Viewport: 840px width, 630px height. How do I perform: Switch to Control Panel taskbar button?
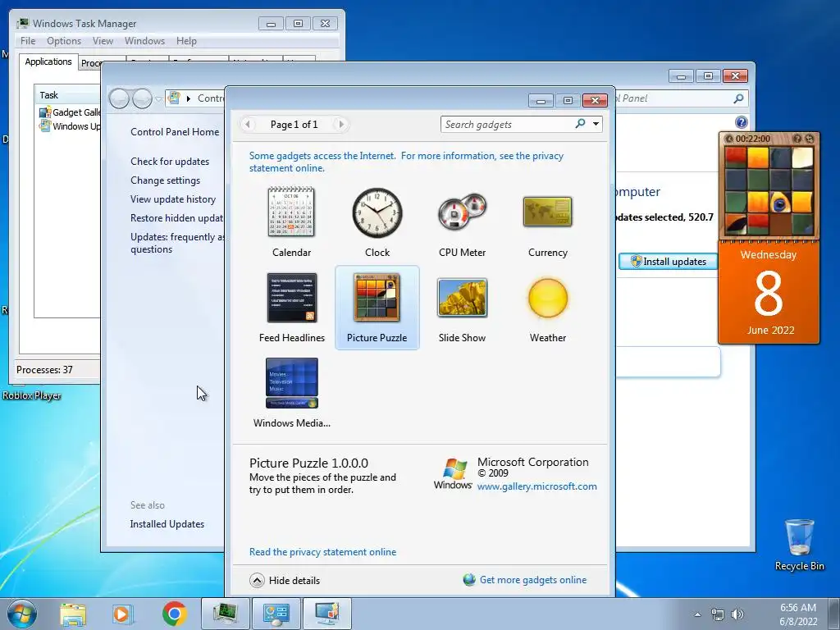(x=276, y=614)
